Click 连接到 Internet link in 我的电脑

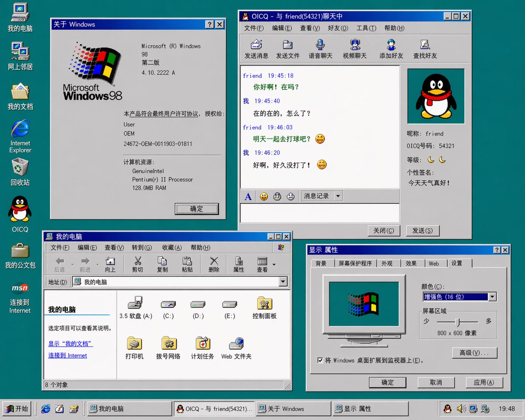click(68, 356)
